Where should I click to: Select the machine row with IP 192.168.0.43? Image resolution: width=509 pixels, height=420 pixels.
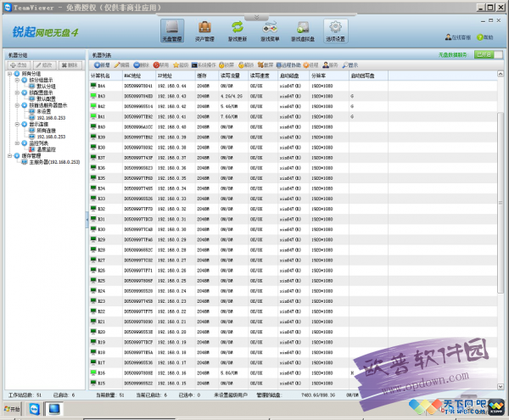pos(293,96)
